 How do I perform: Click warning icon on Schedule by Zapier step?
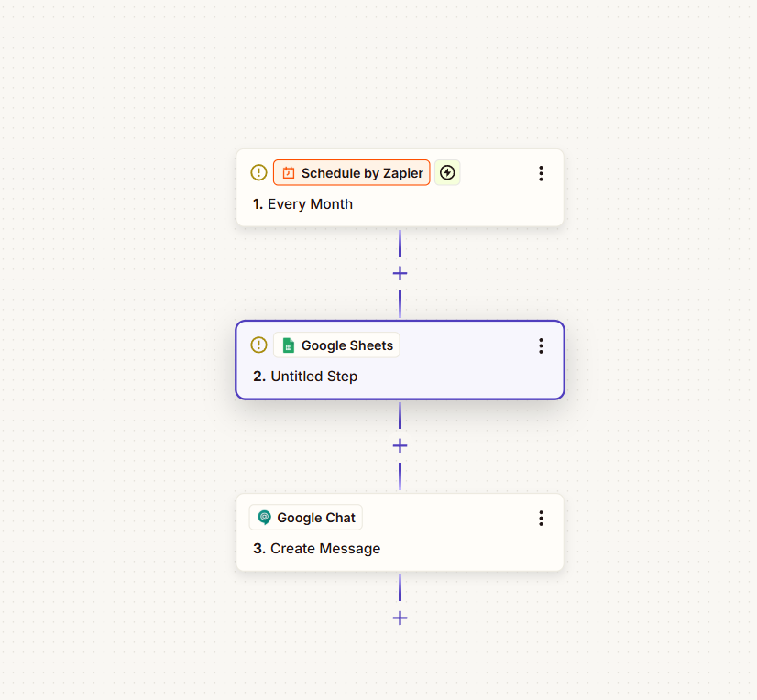[x=258, y=172]
